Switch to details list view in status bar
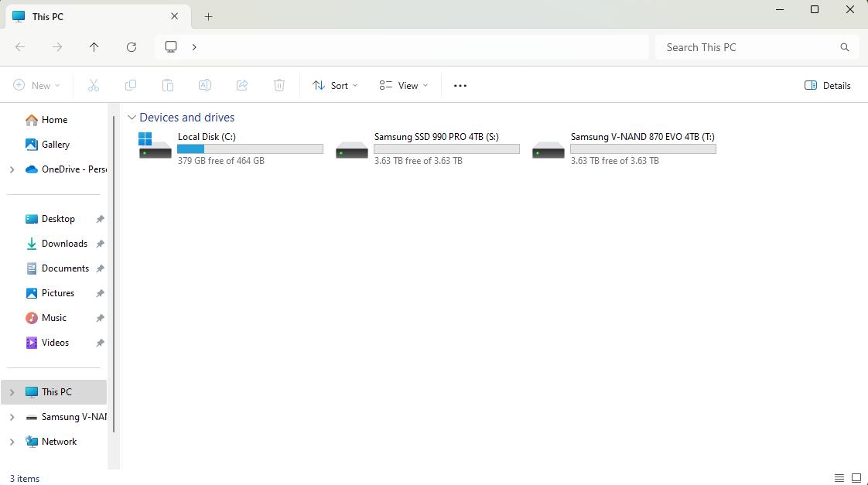 pyautogui.click(x=839, y=478)
